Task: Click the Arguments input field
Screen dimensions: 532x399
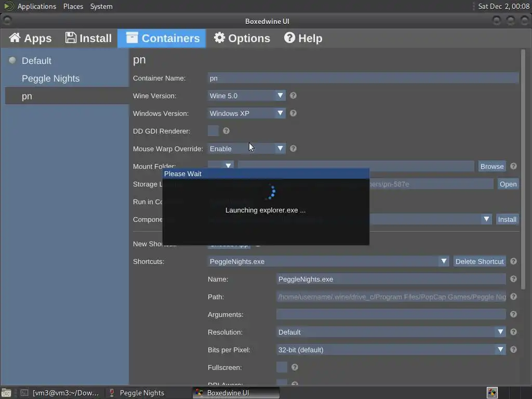Action: [x=391, y=314]
